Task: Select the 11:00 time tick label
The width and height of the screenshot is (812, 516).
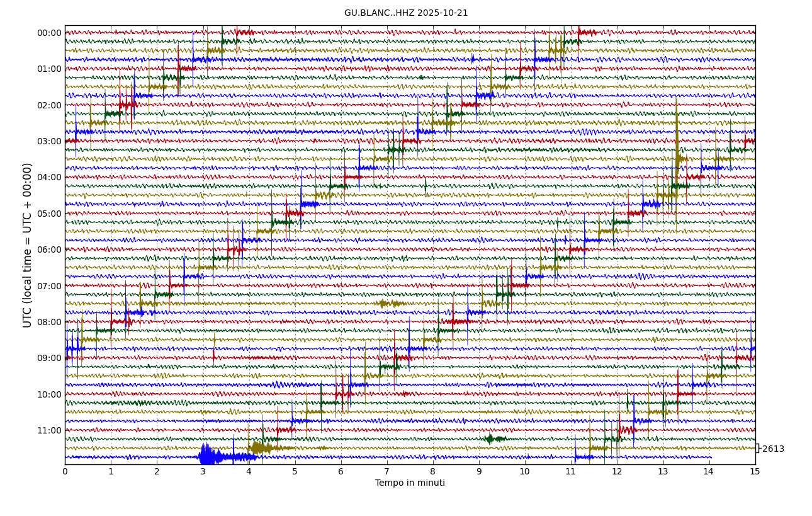Action: pyautogui.click(x=49, y=431)
